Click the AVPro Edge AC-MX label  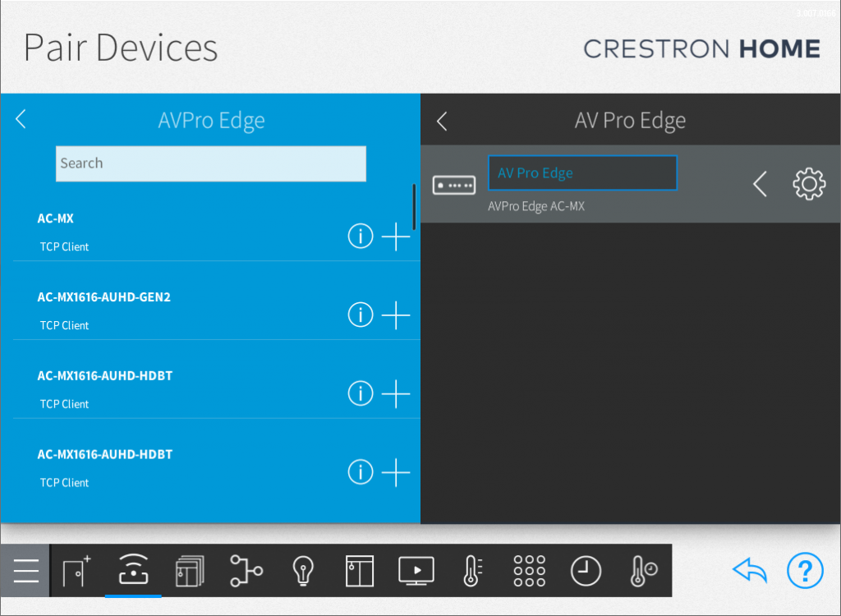click(536, 206)
